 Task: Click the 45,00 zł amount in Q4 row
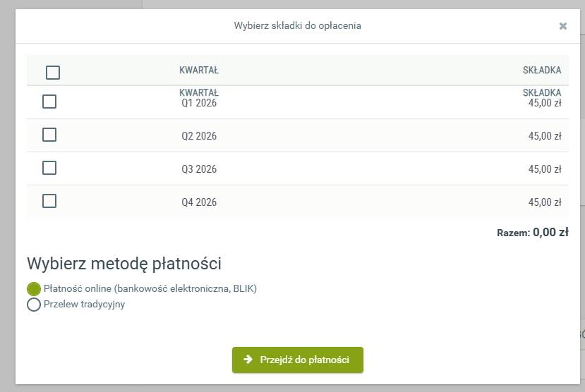pos(544,202)
